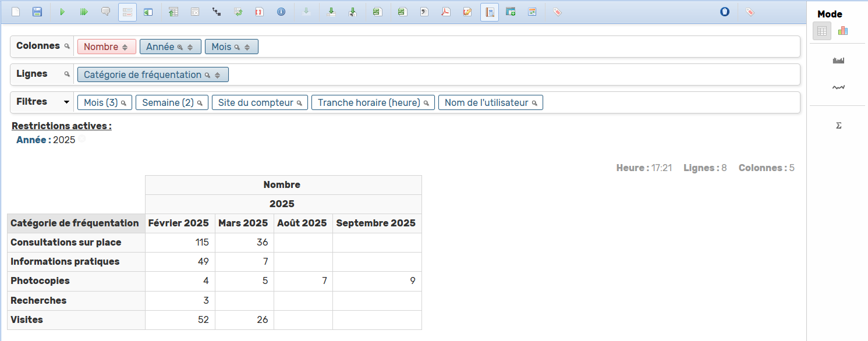Save the current report
This screenshot has height=341, width=868.
(x=37, y=12)
